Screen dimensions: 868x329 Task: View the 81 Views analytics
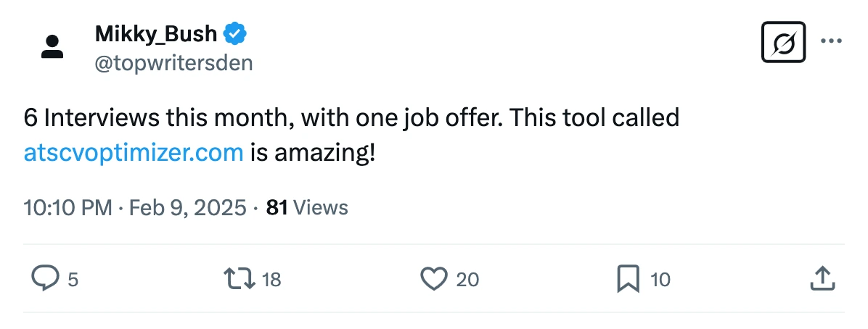tap(307, 208)
